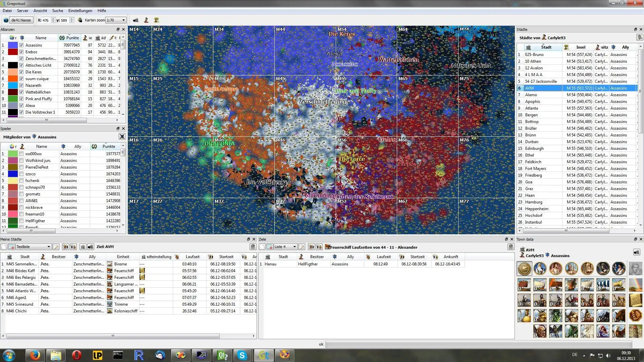Click the Assassins alliance blue color swatch
The width and height of the screenshot is (644, 362).
(13, 45)
